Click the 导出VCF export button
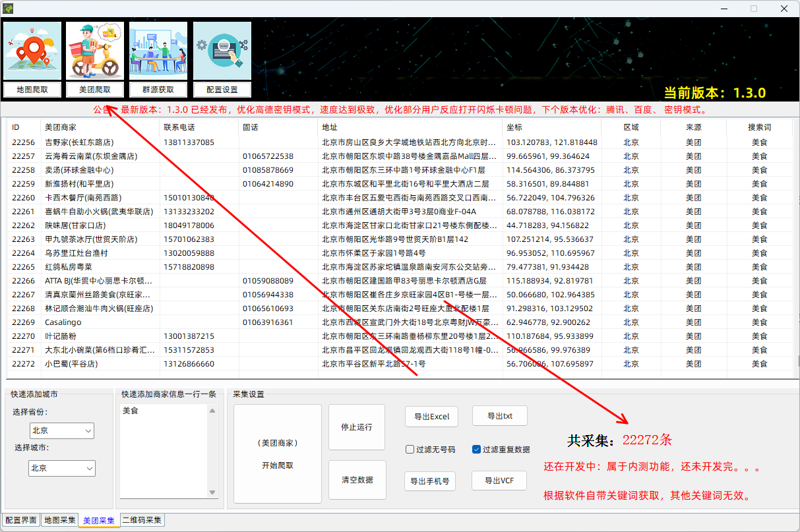Screen dimensions: 800x532 (499, 481)
